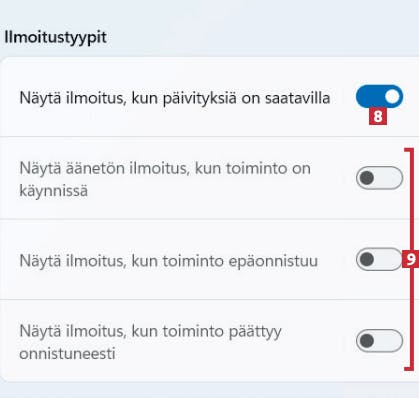
Task: Select the Ilmoitustyypit section heading
Action: click(55, 37)
